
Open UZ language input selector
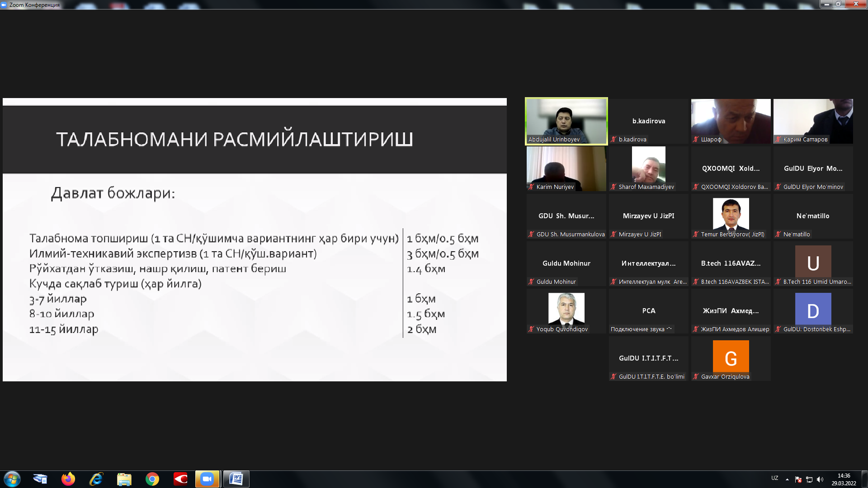(x=774, y=478)
